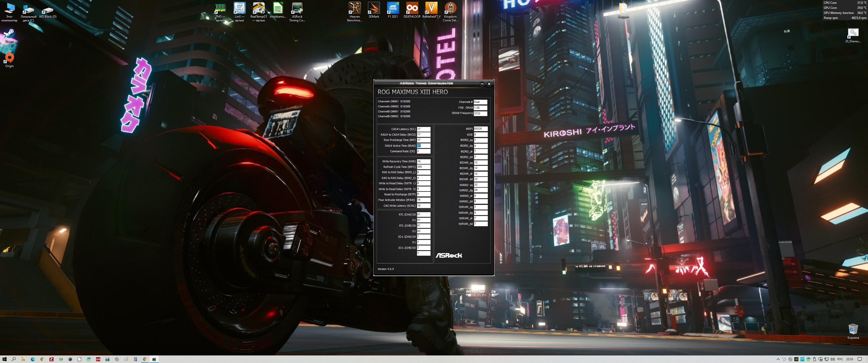Minimize the ASRock Timing Configurator window

pos(482,84)
